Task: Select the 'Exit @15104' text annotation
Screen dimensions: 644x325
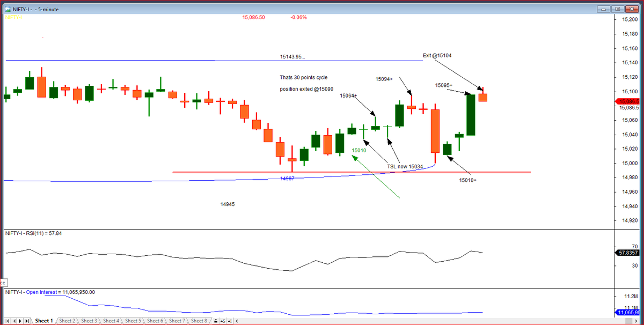Action: [437, 55]
